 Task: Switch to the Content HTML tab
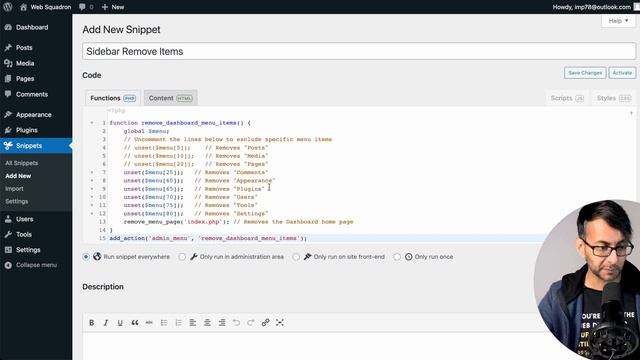(x=171, y=98)
